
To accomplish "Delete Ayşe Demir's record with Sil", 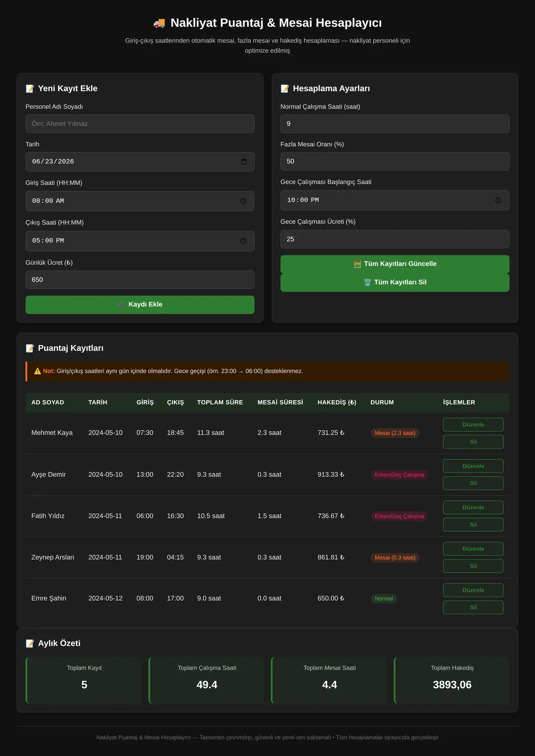I will tap(473, 483).
